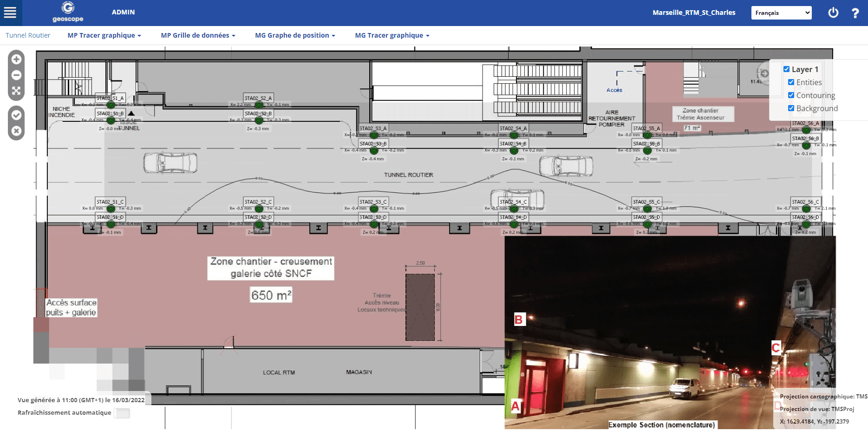Viewport: 868px width, 431px height.
Task: Click the checkmark circle map button
Action: (16, 115)
